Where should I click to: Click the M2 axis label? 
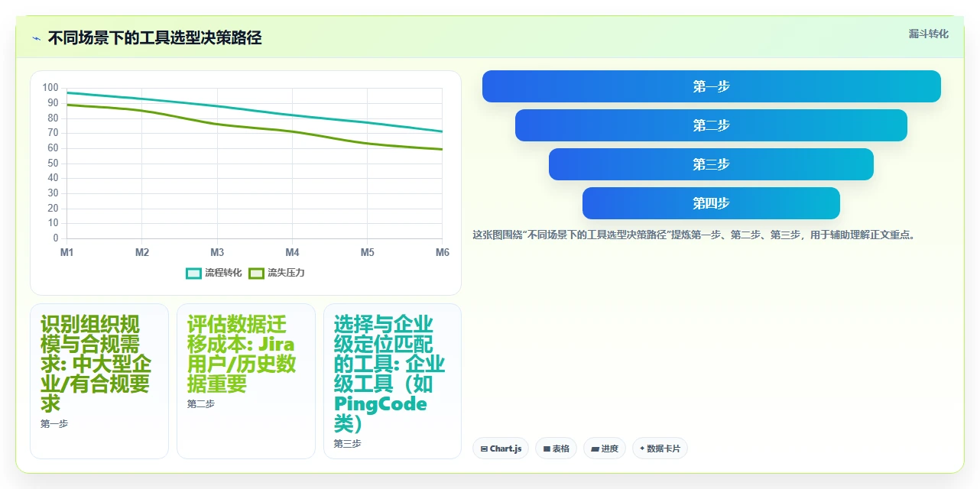coord(141,252)
